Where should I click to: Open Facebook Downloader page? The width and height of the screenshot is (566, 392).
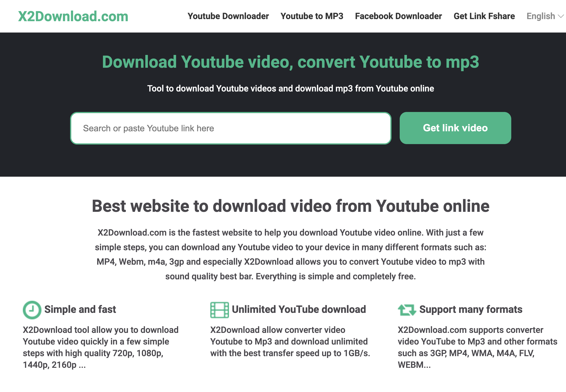click(398, 16)
